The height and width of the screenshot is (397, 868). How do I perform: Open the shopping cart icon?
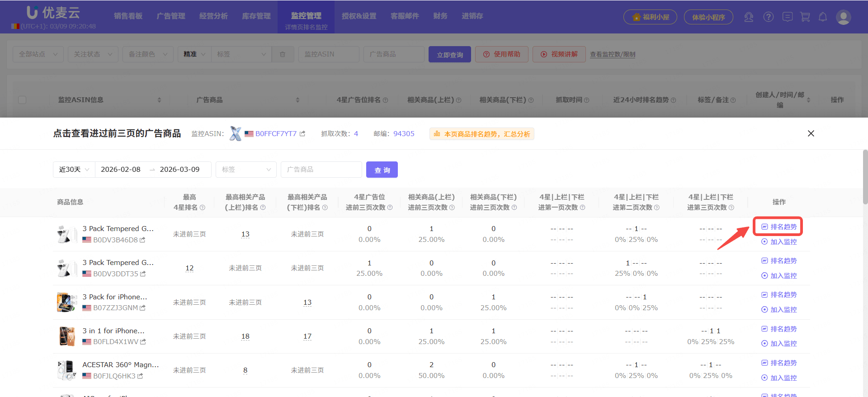(x=805, y=17)
